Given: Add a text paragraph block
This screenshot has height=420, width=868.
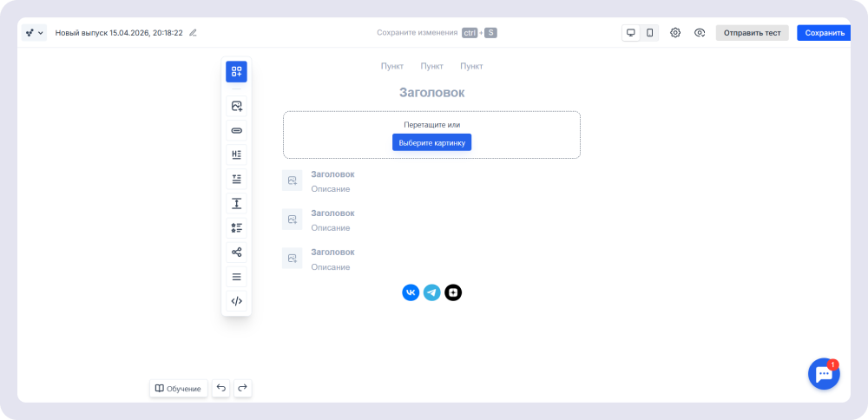Looking at the screenshot, I should point(236,180).
